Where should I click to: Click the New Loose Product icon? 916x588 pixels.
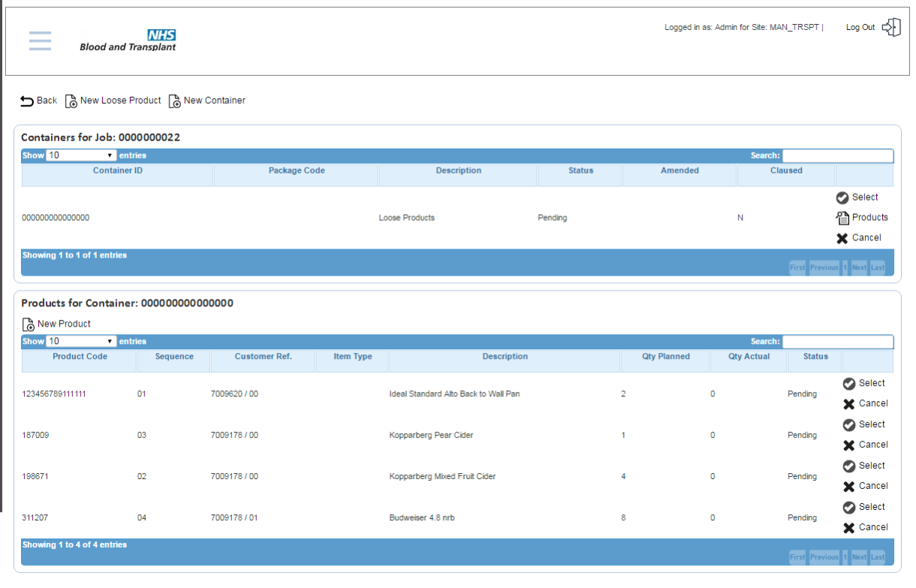[71, 101]
